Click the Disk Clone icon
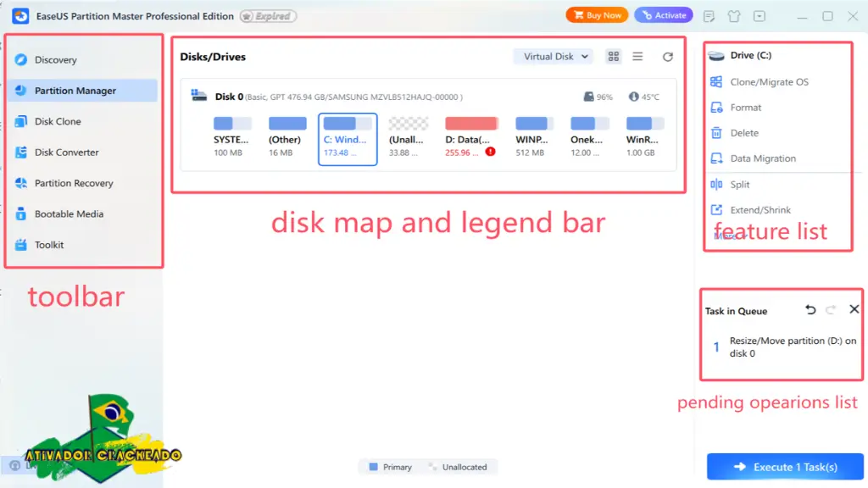This screenshot has width=868, height=488. coord(21,121)
